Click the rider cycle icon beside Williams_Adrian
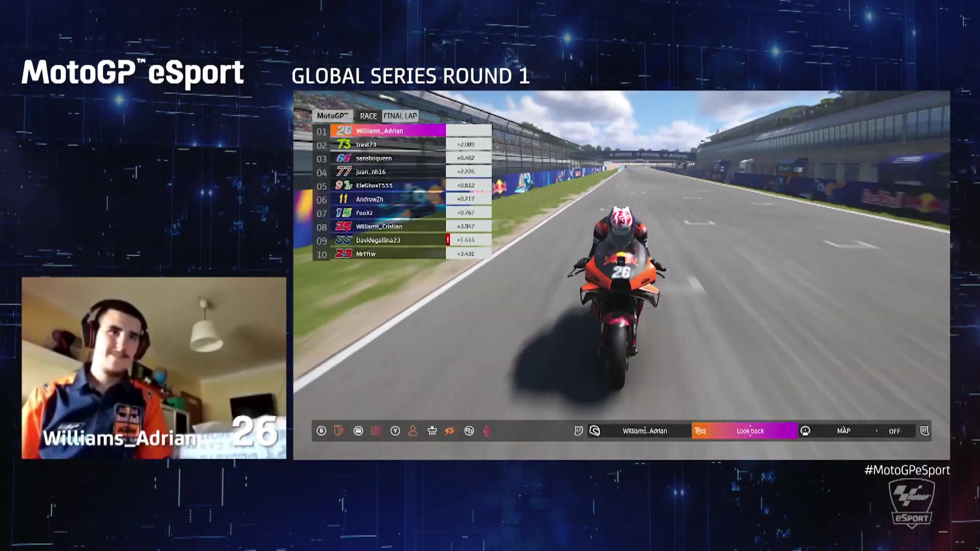The image size is (980, 551). 595,431
